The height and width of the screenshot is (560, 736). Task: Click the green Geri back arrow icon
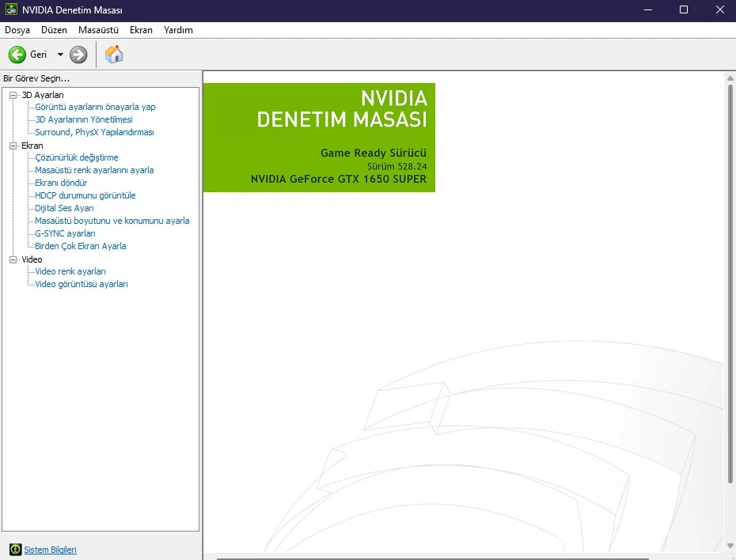(x=17, y=55)
